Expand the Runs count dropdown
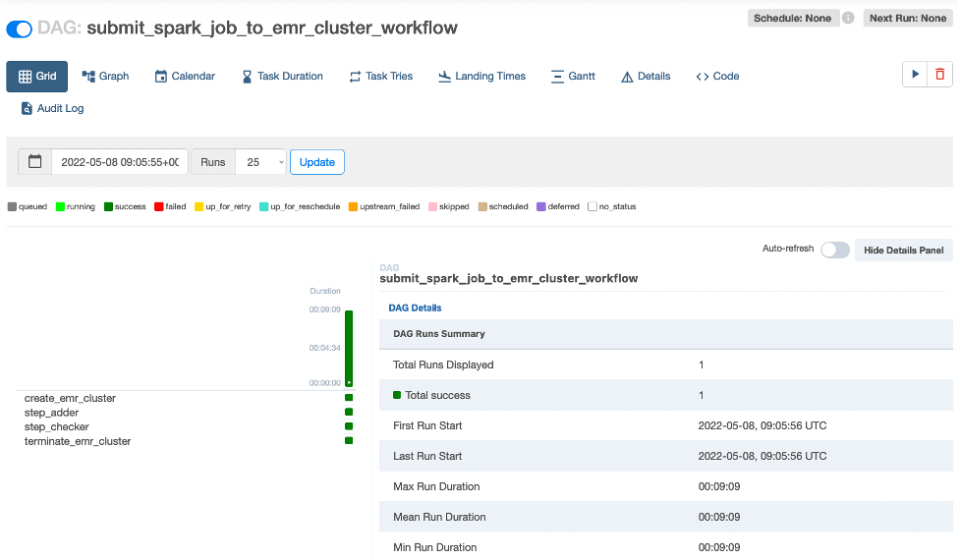Image resolution: width=960 pixels, height=560 pixels. click(x=261, y=162)
